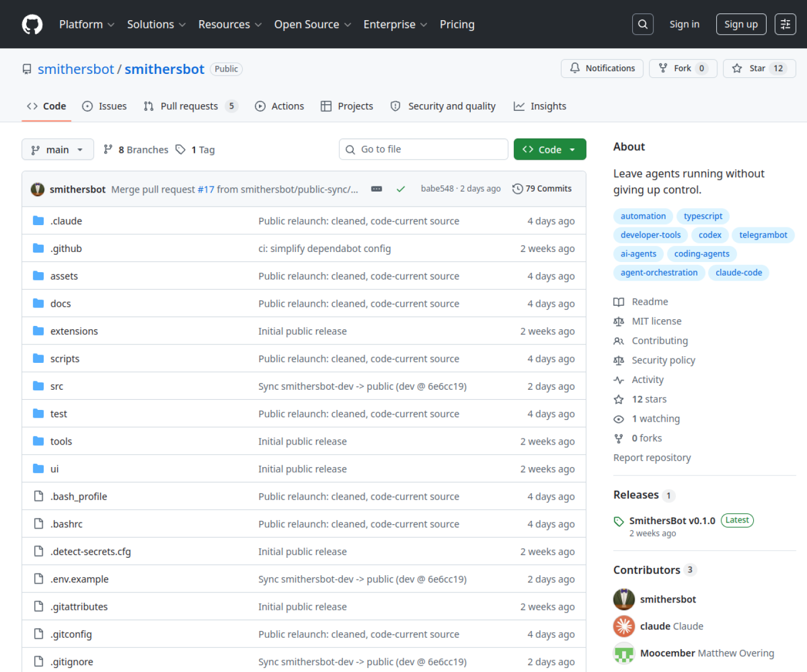Click the release tag icon for v0.1.0
807x672 pixels.
[619, 521]
